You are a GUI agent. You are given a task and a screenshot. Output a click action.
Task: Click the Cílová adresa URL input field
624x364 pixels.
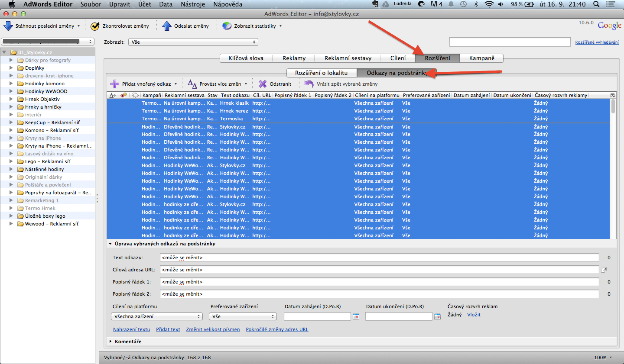click(x=380, y=270)
